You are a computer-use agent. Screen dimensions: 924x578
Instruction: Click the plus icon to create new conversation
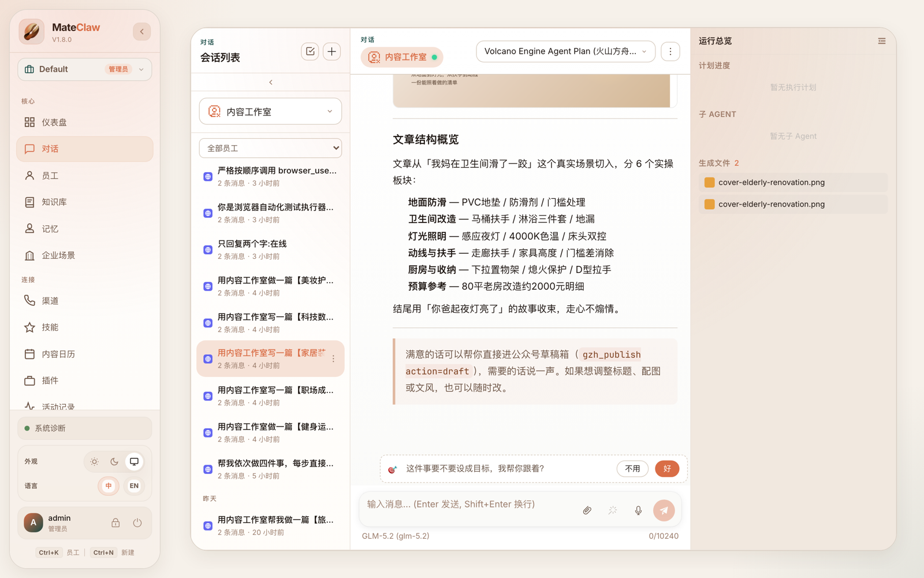(x=332, y=51)
